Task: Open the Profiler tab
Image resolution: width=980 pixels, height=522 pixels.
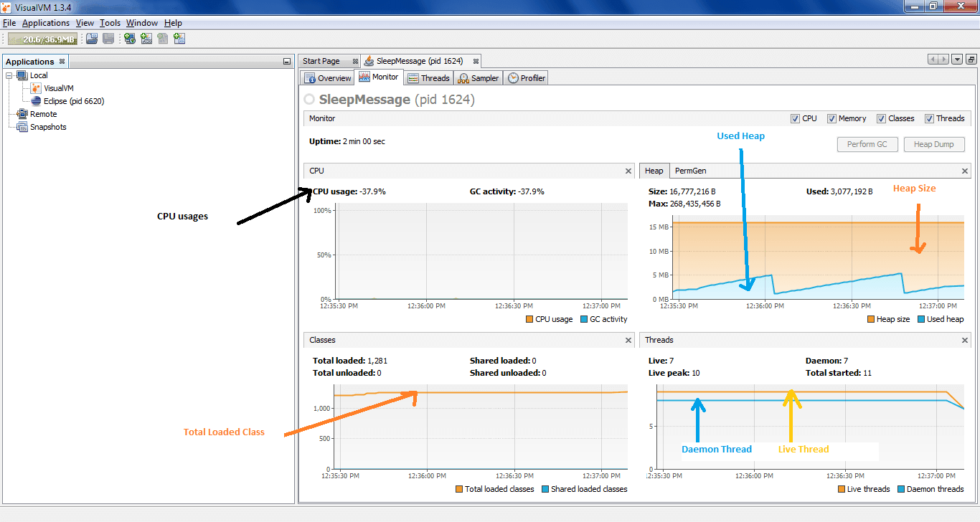Action: [526, 78]
